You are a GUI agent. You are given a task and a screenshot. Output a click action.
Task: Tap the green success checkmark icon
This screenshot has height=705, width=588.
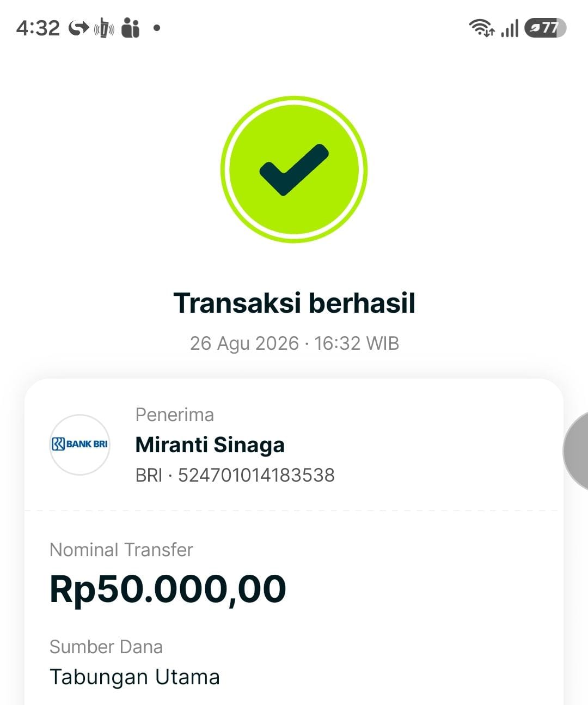[294, 169]
